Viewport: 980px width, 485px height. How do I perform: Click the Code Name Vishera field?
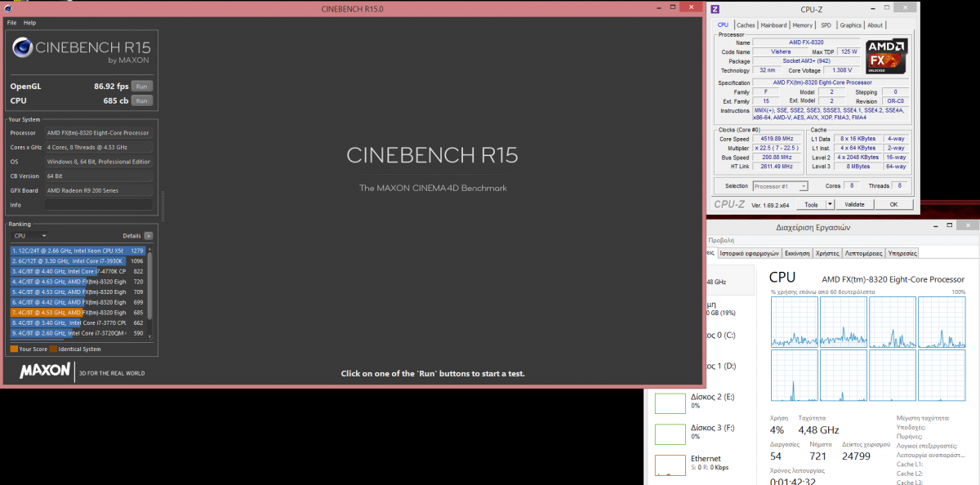(x=781, y=51)
